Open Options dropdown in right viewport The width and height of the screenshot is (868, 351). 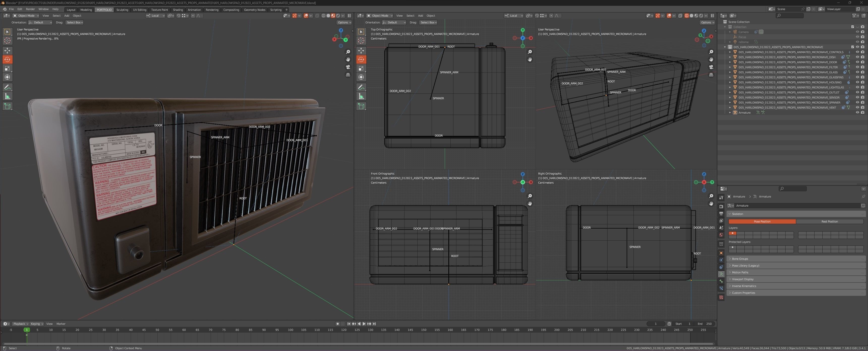(x=707, y=22)
